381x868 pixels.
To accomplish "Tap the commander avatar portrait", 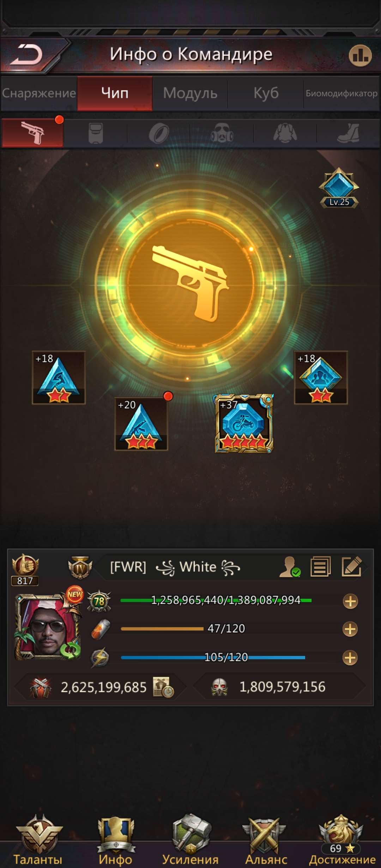I will click(x=48, y=627).
